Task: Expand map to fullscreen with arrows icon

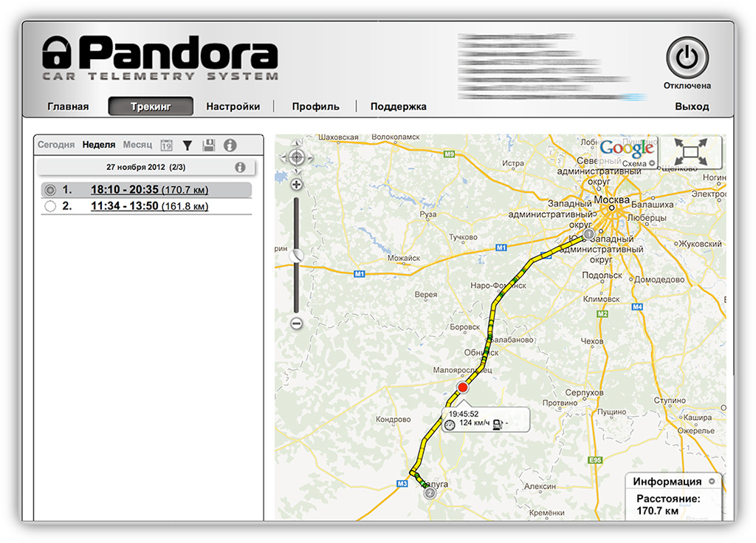Action: tap(690, 152)
